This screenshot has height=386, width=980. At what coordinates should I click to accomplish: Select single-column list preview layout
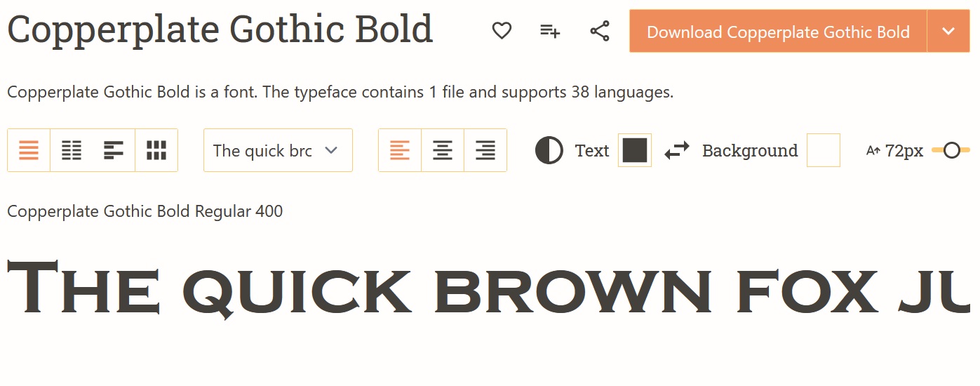pos(29,150)
